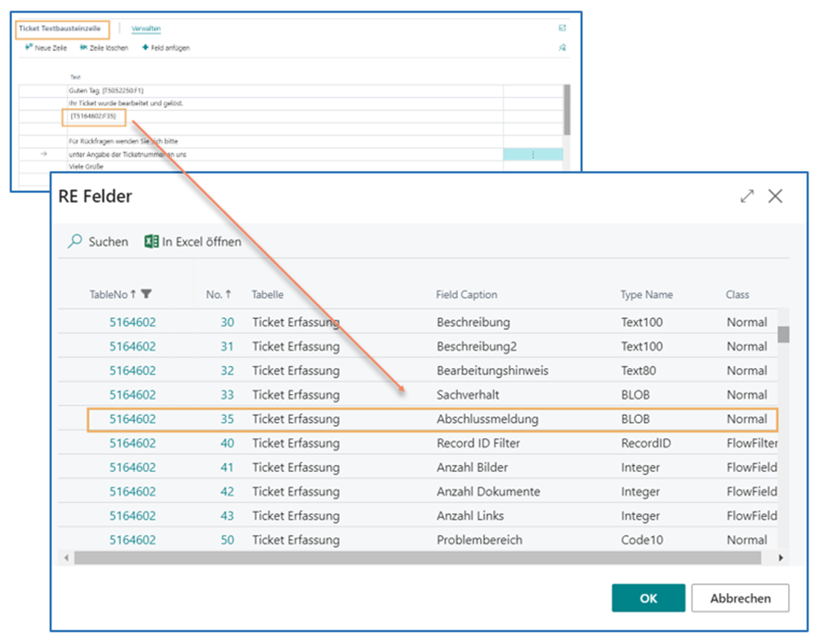Open TableNo link in the Abschlussmeldung row
The height and width of the screenshot is (644, 826).
pyautogui.click(x=132, y=419)
